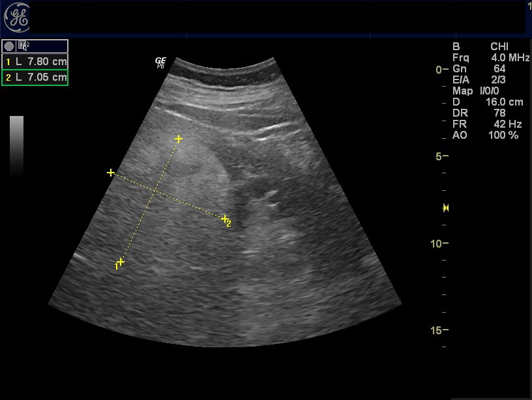
Task: Select the B mode label
Action: coord(457,47)
